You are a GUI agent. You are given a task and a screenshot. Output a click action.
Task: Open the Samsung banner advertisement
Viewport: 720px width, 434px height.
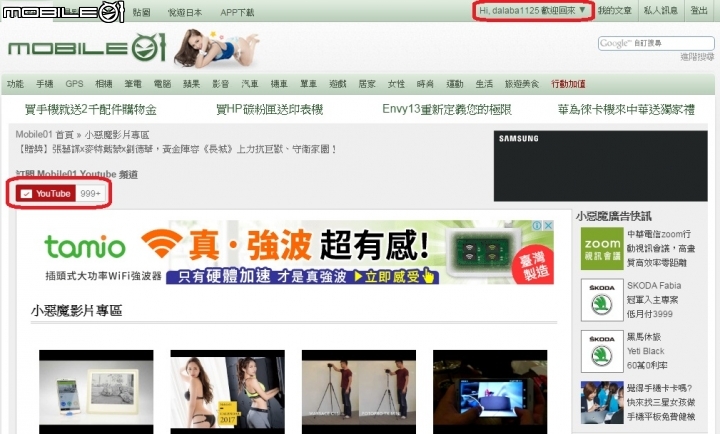coord(600,166)
